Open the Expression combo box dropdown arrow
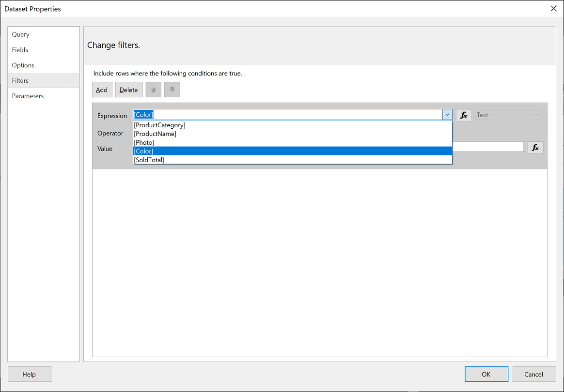 coord(447,114)
